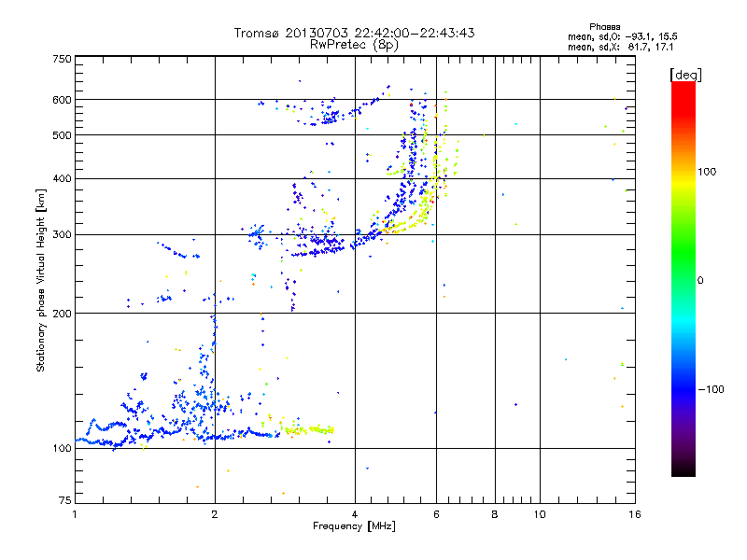The width and height of the screenshot is (747, 560).
Task: Click the x-axis tick '6'
Action: pos(436,514)
